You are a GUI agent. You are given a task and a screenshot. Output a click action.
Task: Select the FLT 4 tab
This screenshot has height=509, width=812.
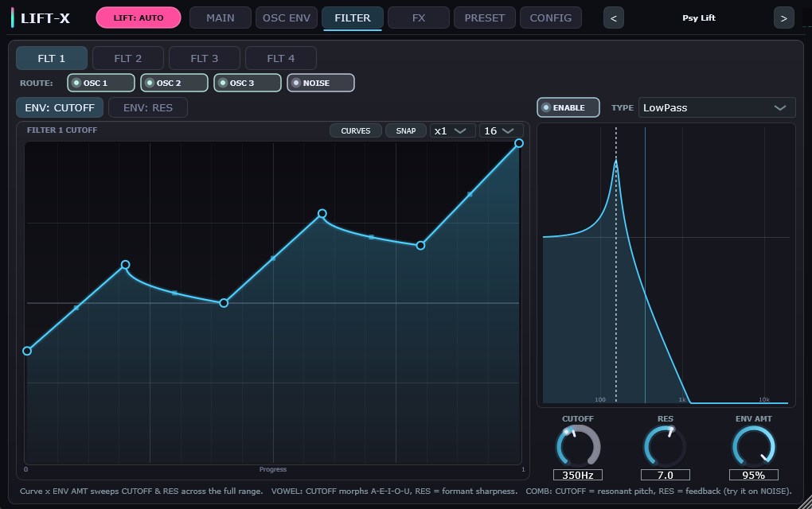click(x=281, y=58)
